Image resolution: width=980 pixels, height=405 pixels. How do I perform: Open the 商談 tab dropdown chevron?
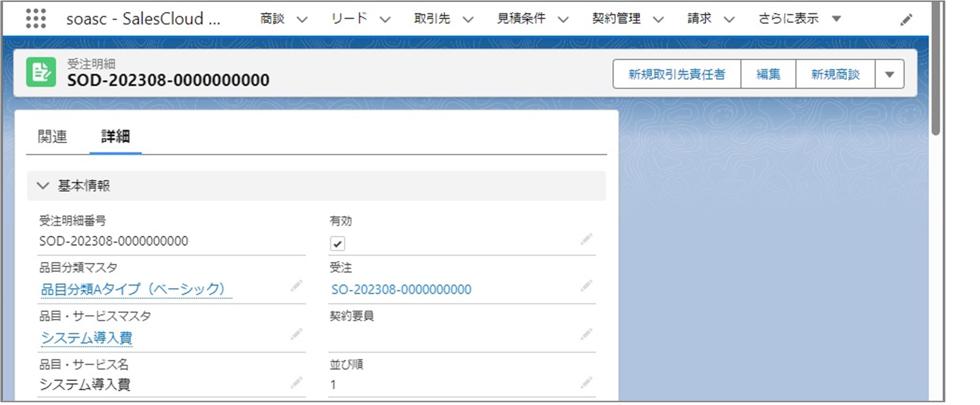(x=302, y=20)
